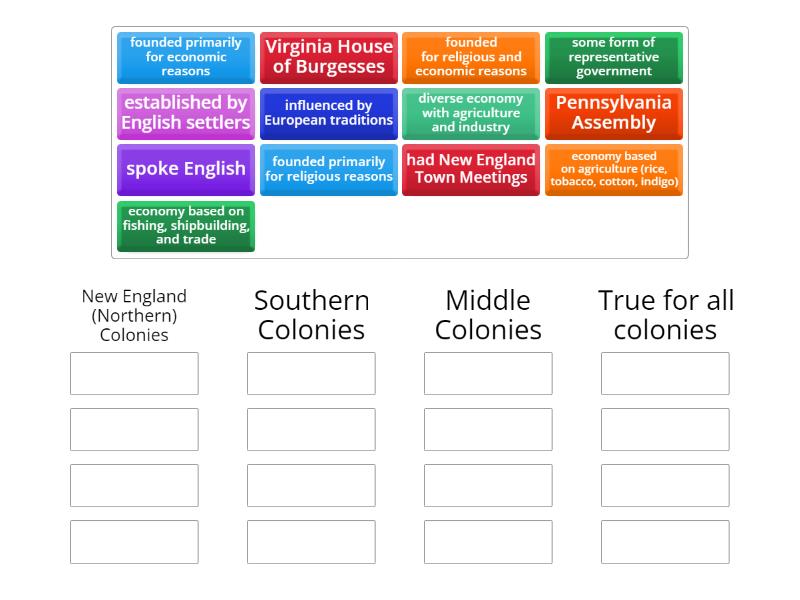
Task: Click the 'True for all colonies' heading
Action: [665, 314]
